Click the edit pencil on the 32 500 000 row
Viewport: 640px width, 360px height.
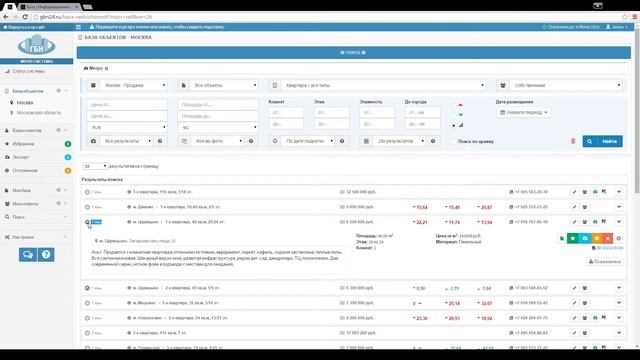click(574, 192)
